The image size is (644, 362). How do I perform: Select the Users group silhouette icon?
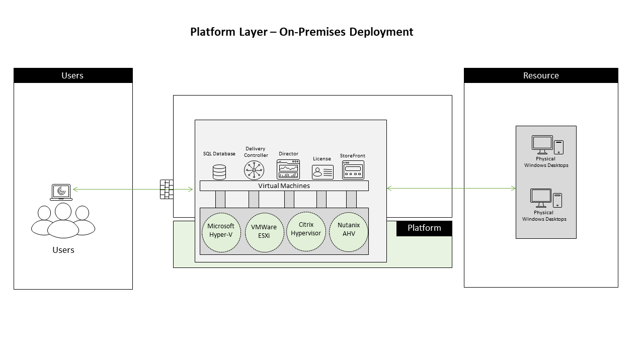pos(62,221)
